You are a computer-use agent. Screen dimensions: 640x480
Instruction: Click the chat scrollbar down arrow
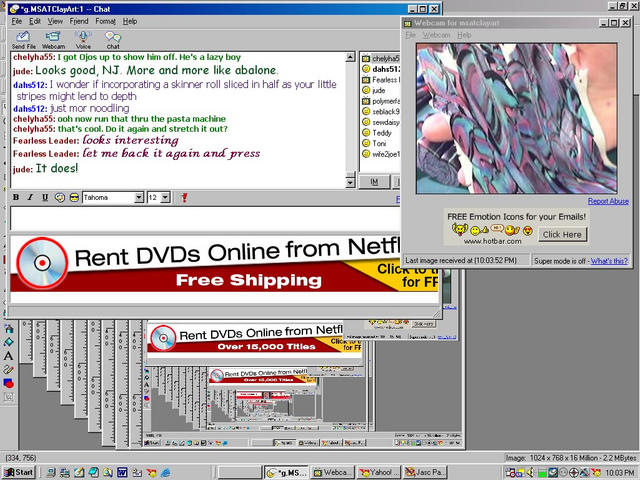(x=350, y=182)
